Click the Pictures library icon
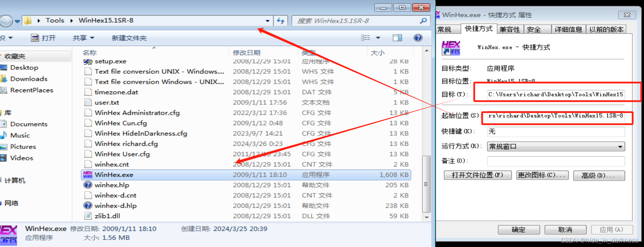 point(3,147)
